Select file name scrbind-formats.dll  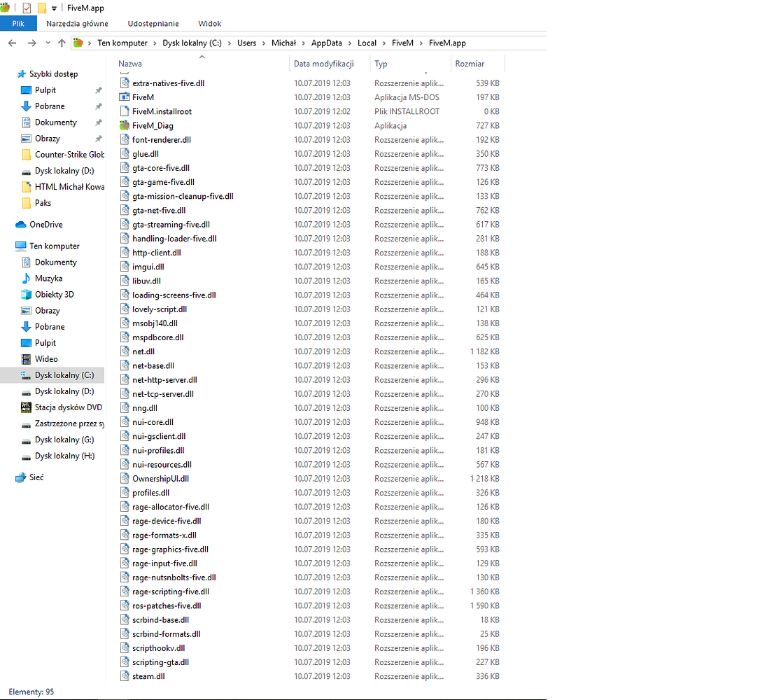pyautogui.click(x=167, y=634)
